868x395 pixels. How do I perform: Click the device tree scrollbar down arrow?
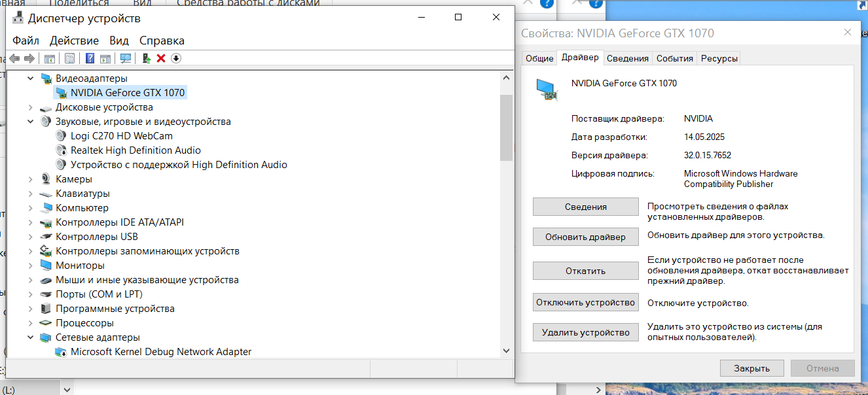pyautogui.click(x=506, y=351)
